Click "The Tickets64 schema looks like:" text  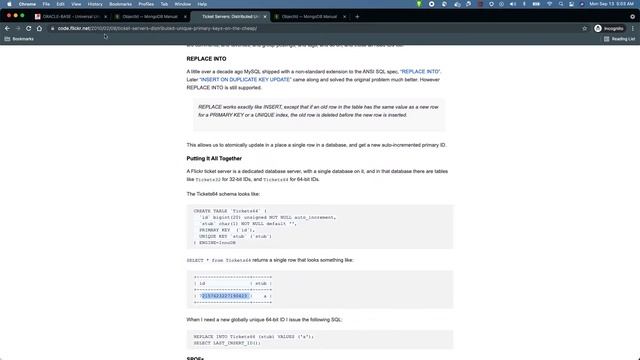(x=223, y=194)
